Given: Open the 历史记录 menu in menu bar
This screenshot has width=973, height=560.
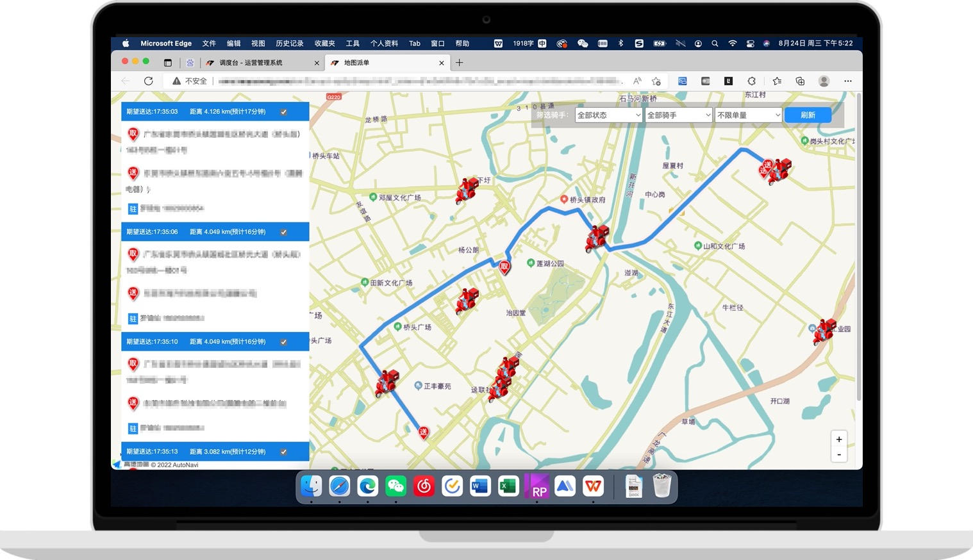Looking at the screenshot, I should click(x=289, y=44).
